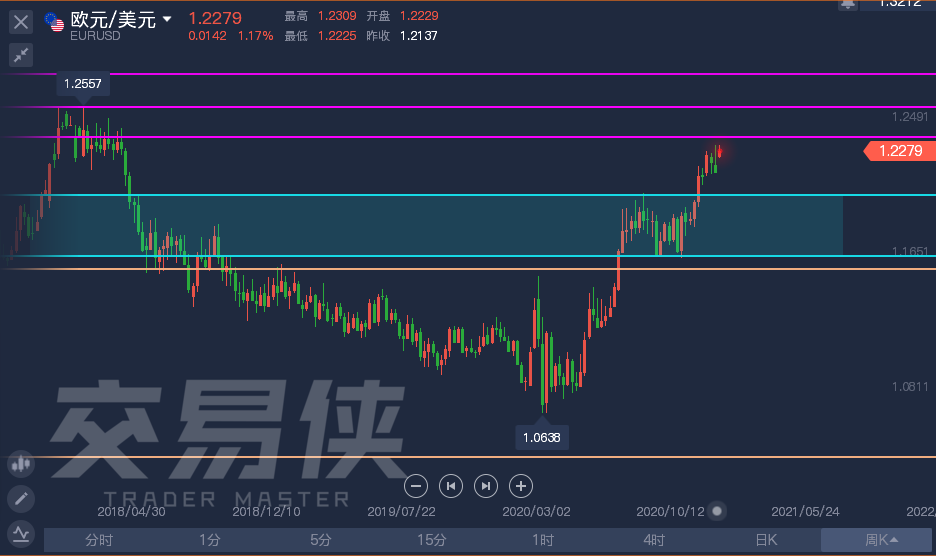Image resolution: width=936 pixels, height=556 pixels.
Task: Step the chart forward with next button
Action: click(486, 486)
